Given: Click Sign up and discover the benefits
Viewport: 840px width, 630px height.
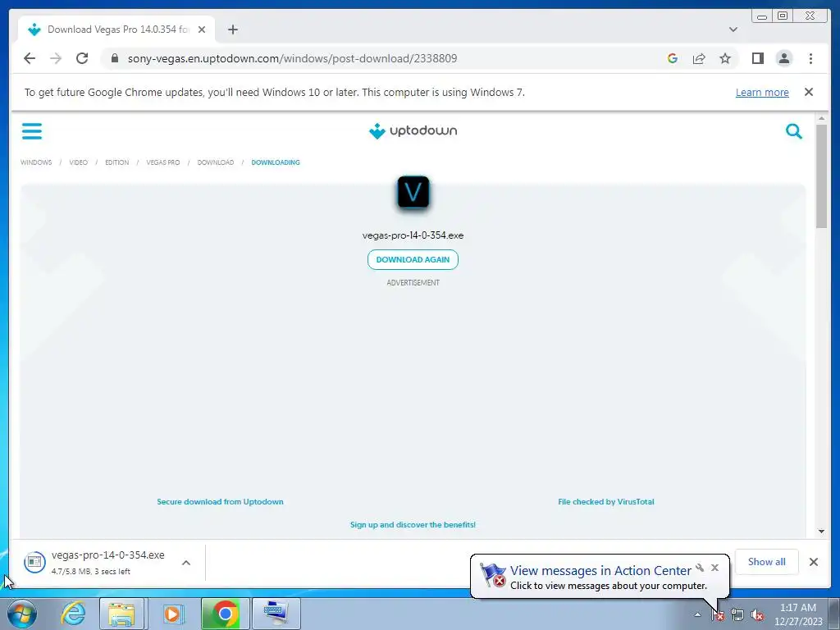Looking at the screenshot, I should (x=413, y=525).
